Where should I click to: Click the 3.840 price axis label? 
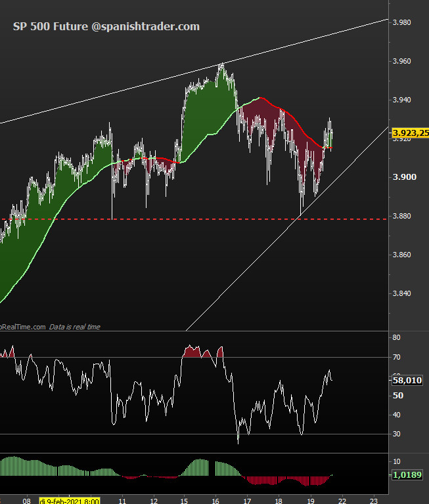coord(401,293)
